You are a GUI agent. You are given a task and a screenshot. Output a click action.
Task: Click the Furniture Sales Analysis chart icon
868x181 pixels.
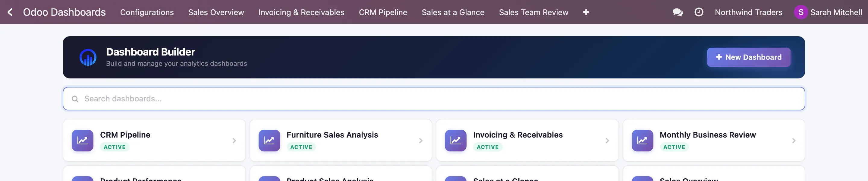pyautogui.click(x=269, y=141)
